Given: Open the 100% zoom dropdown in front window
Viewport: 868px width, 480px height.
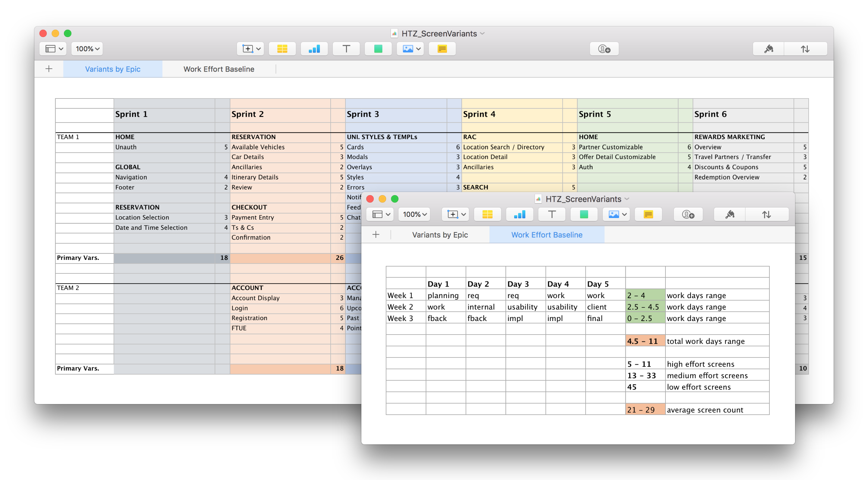Looking at the screenshot, I should click(x=414, y=214).
